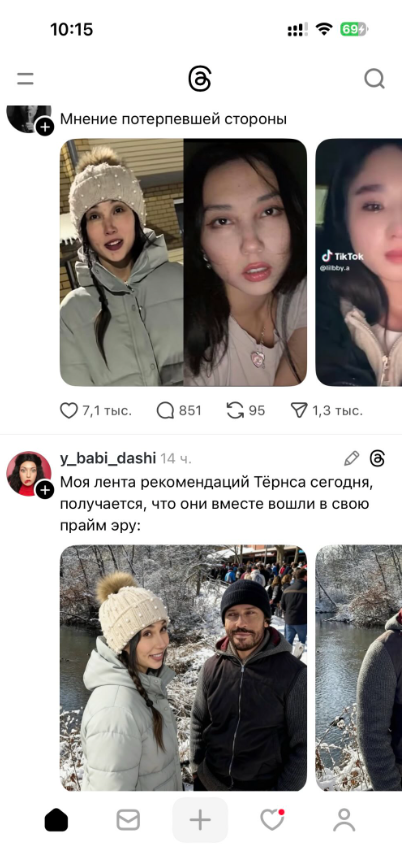Open the activity heart tab
This screenshot has width=402, height=868.
tap(272, 820)
